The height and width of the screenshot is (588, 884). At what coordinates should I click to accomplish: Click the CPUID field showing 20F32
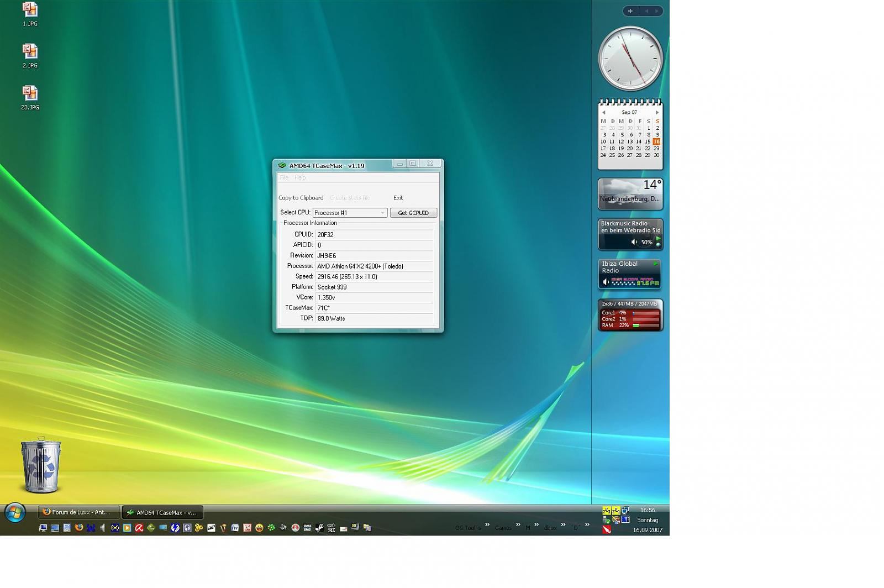374,235
